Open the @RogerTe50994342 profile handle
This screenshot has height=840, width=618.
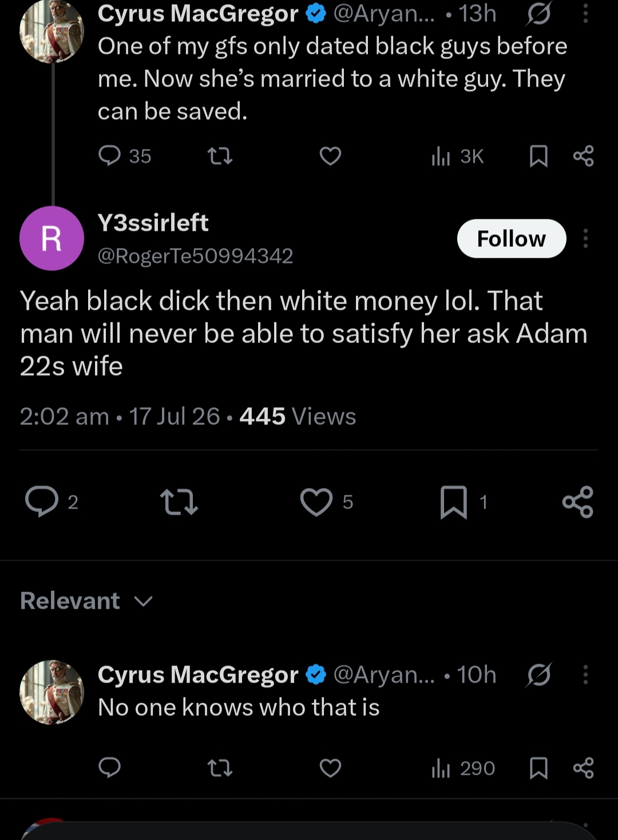(x=195, y=255)
